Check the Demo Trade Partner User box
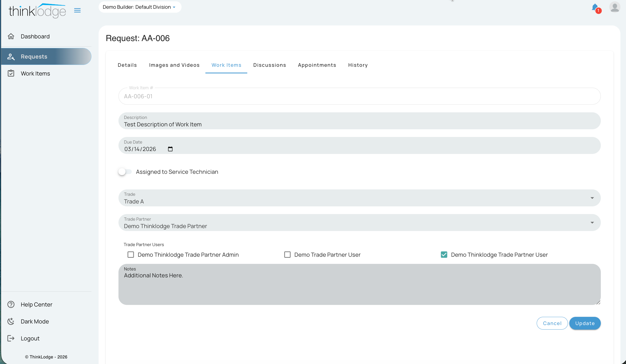The height and width of the screenshot is (364, 626). point(287,255)
